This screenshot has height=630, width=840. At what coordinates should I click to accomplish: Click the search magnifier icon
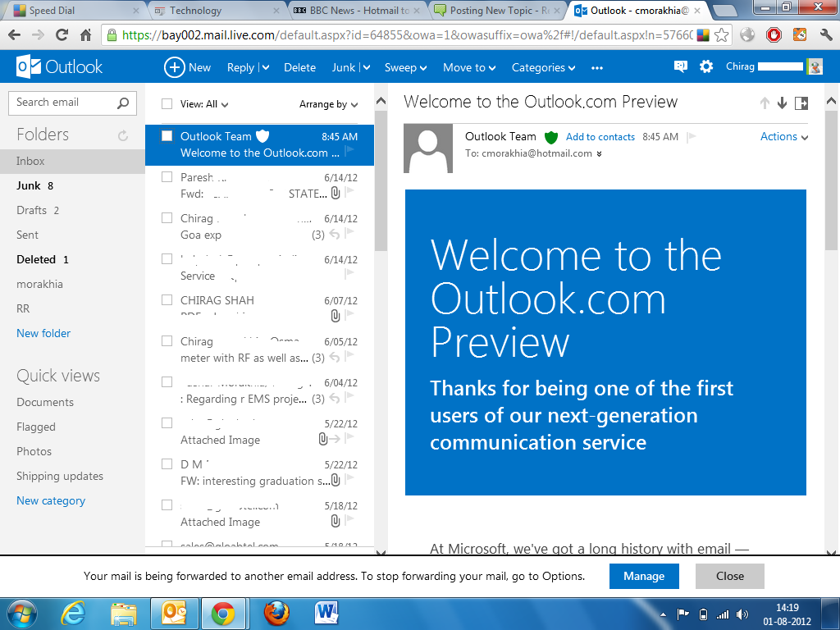click(123, 103)
